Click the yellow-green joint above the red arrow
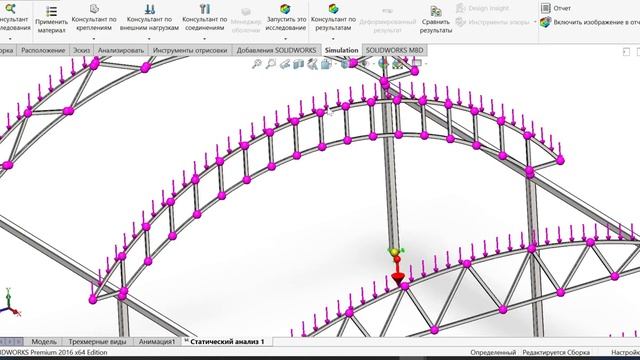Image resolution: width=640 pixels, height=360 pixels. tap(394, 253)
